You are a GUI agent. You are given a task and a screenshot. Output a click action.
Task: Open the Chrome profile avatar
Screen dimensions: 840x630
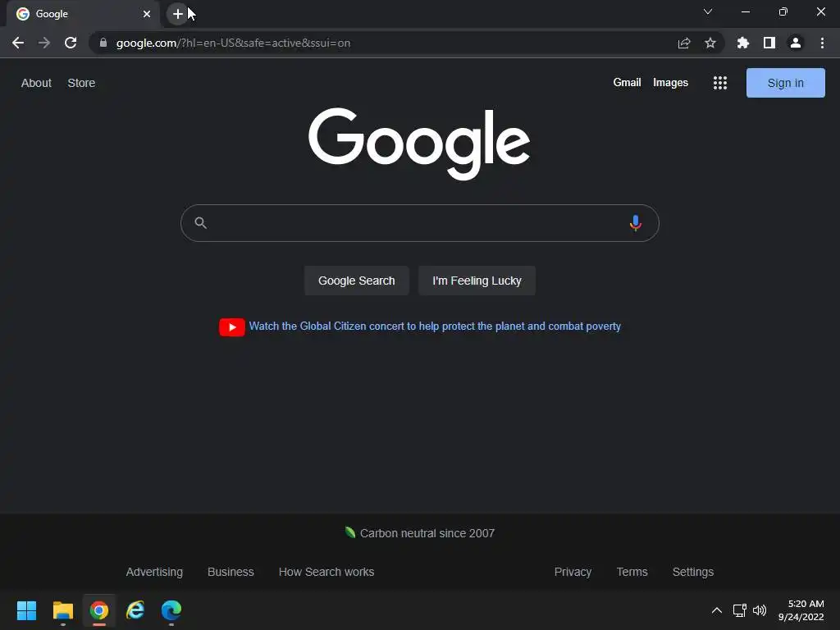pyautogui.click(x=796, y=43)
